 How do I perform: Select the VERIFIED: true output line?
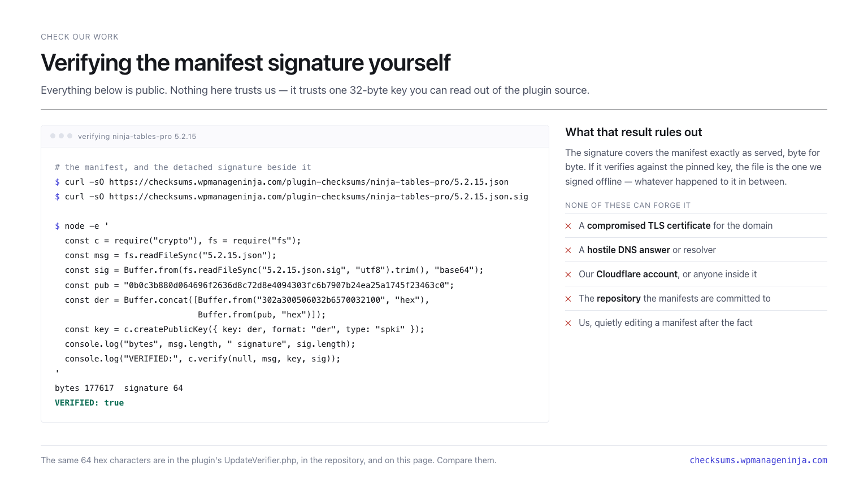click(x=89, y=403)
